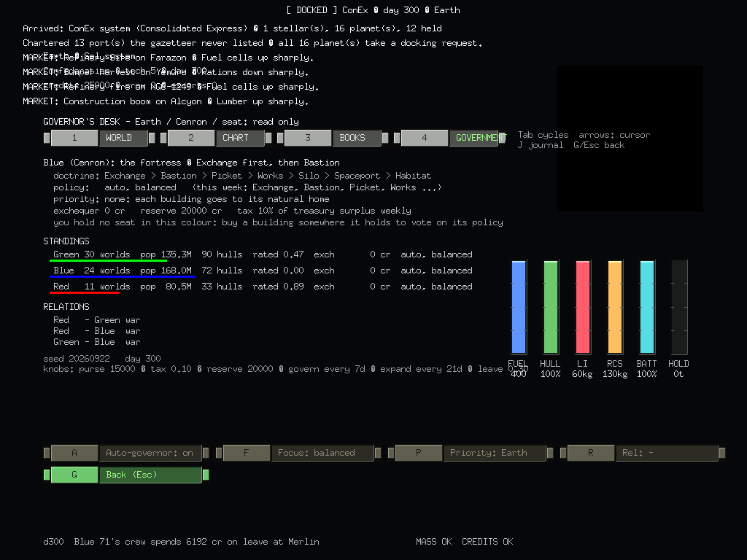The image size is (747, 560).
Task: Click the GOVERNOR'S DESK heading
Action: click(x=171, y=122)
